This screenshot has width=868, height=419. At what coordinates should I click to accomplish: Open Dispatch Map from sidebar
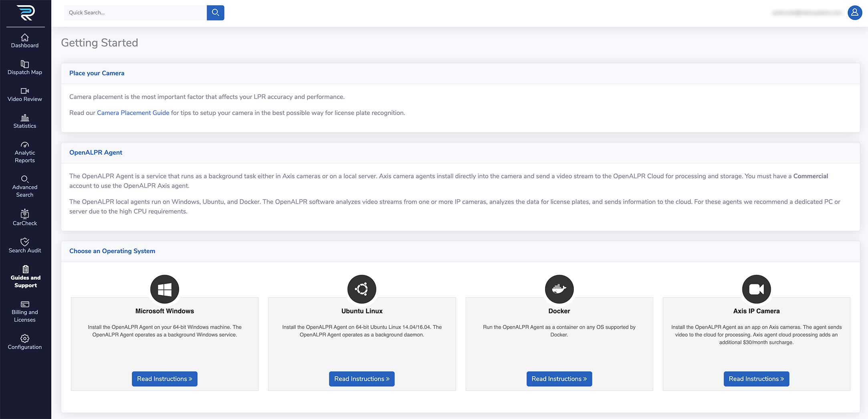click(x=25, y=68)
